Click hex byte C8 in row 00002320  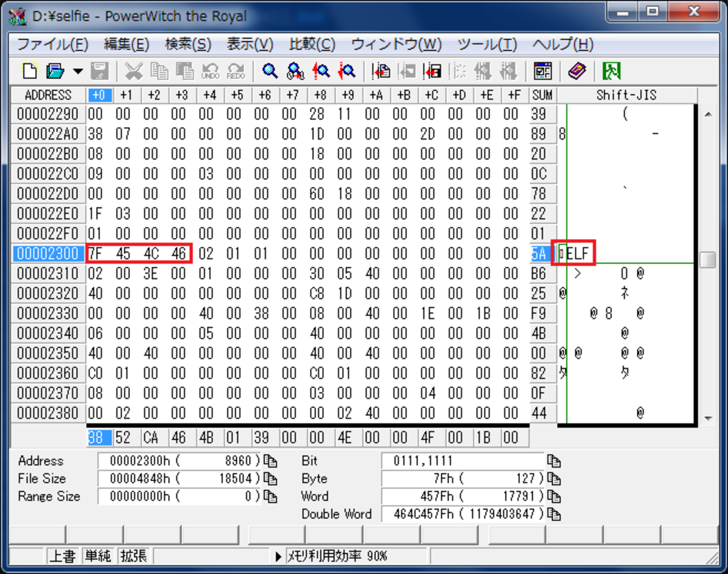click(x=317, y=293)
